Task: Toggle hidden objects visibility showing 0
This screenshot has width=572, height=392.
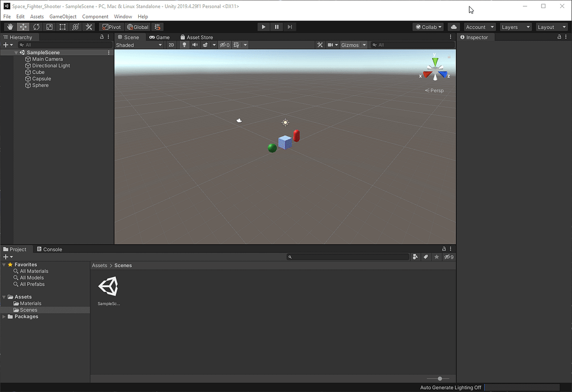Action: (225, 45)
